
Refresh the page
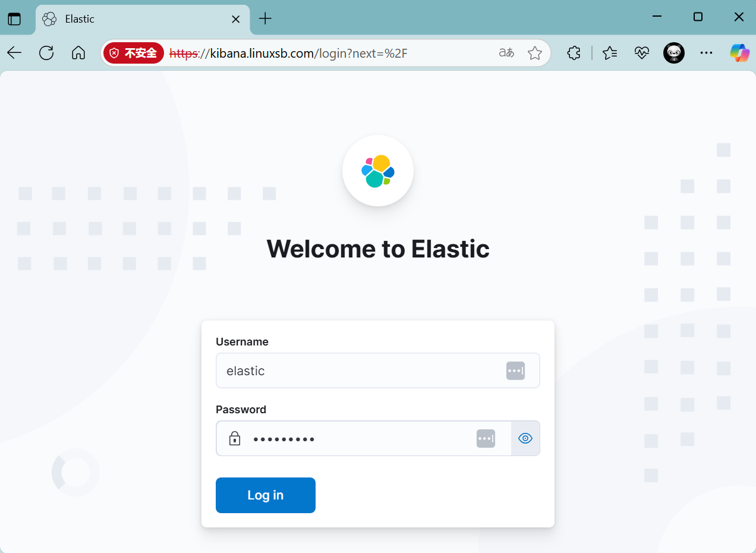point(46,53)
